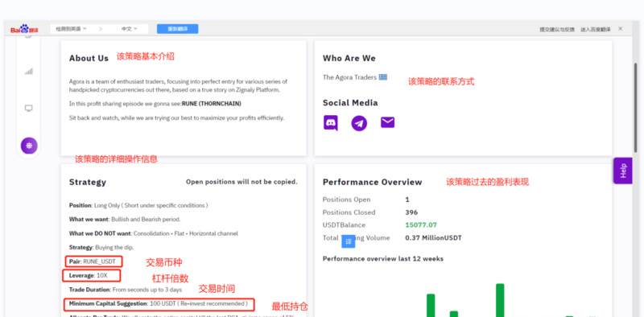
Task: Click the 'Trade Duration' line
Action: click(x=126, y=290)
